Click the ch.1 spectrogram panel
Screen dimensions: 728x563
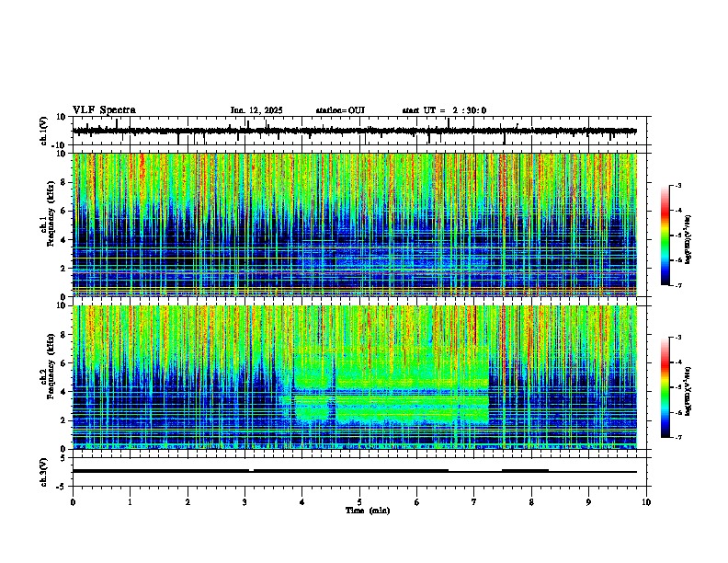click(x=355, y=224)
